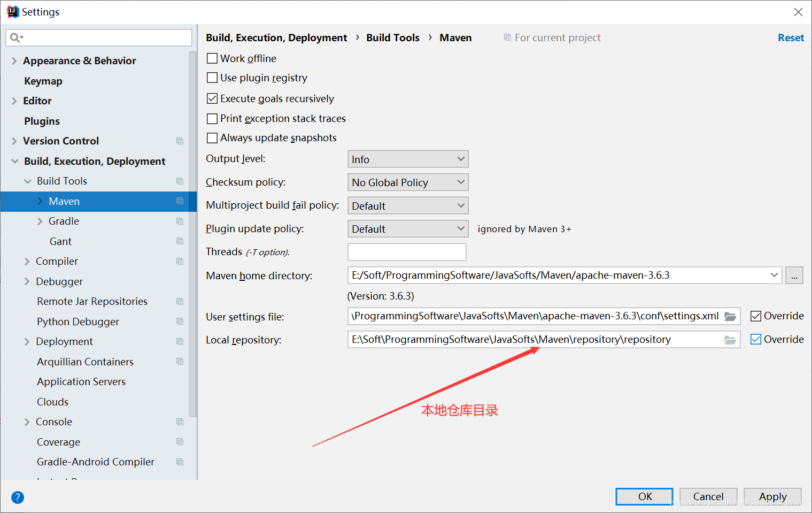The width and height of the screenshot is (812, 513).
Task: Open the Checksum policy dropdown
Action: (x=408, y=182)
